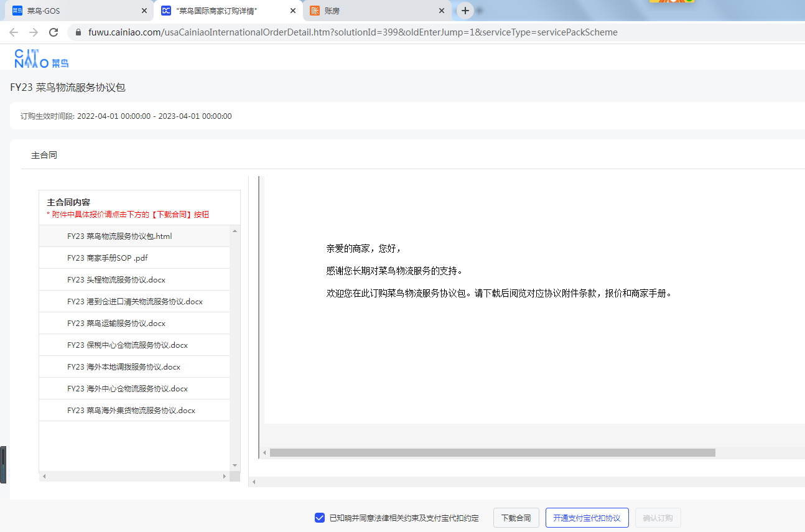Click the 确认订购 button
This screenshot has width=805, height=532.
tap(658, 518)
